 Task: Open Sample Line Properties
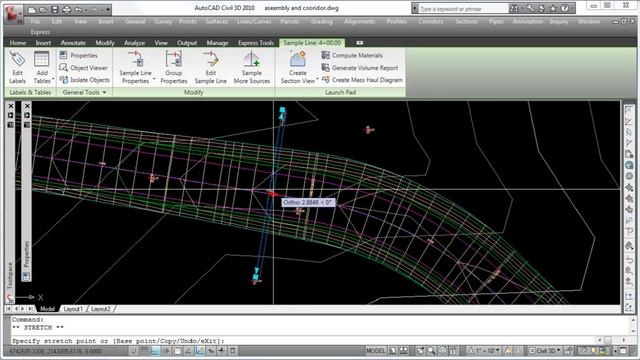(136, 67)
